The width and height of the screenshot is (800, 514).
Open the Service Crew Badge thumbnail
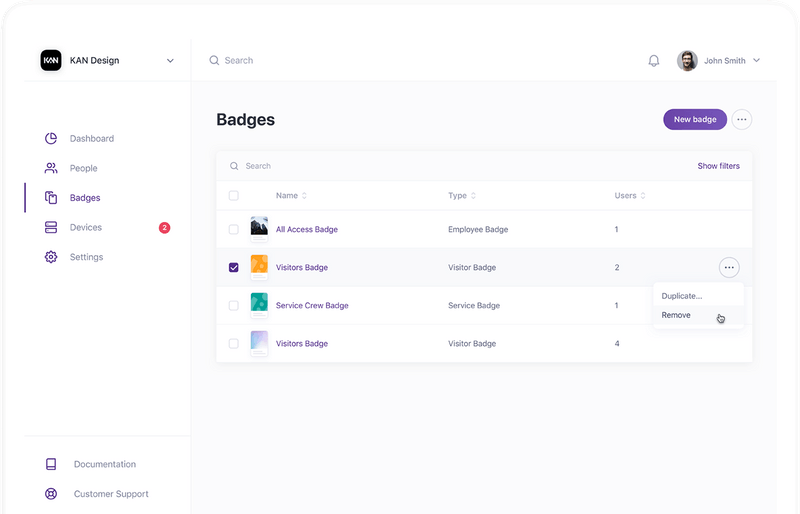259,305
